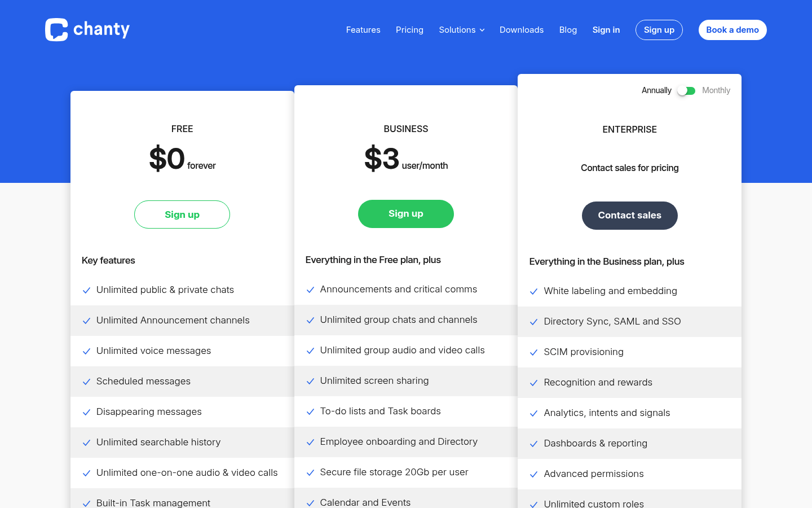Click checkmark beside Recognition and rewards
This screenshot has width=812, height=508.
tap(533, 383)
